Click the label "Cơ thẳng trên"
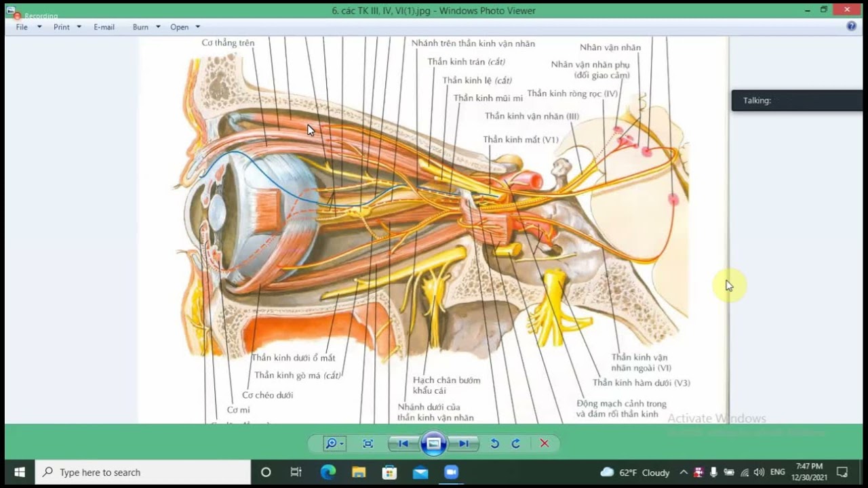 [x=228, y=43]
